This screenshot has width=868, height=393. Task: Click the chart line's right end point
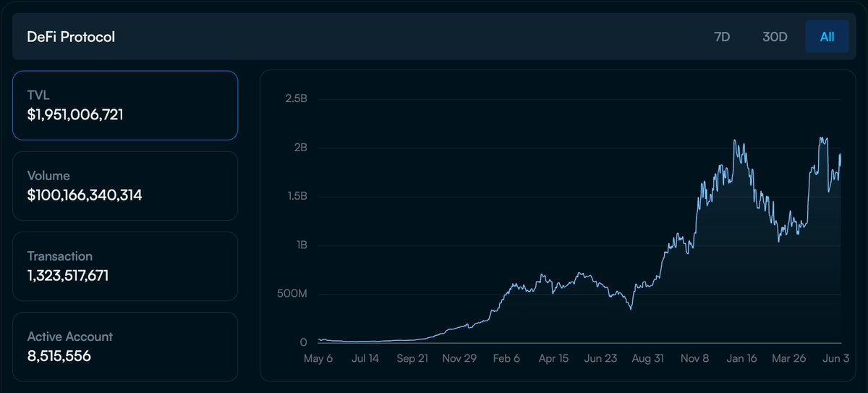pos(841,154)
